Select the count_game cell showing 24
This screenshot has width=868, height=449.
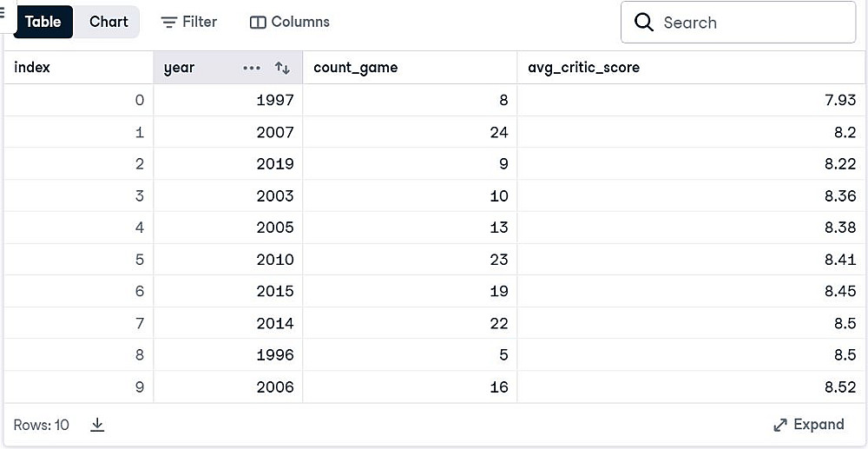coord(498,133)
